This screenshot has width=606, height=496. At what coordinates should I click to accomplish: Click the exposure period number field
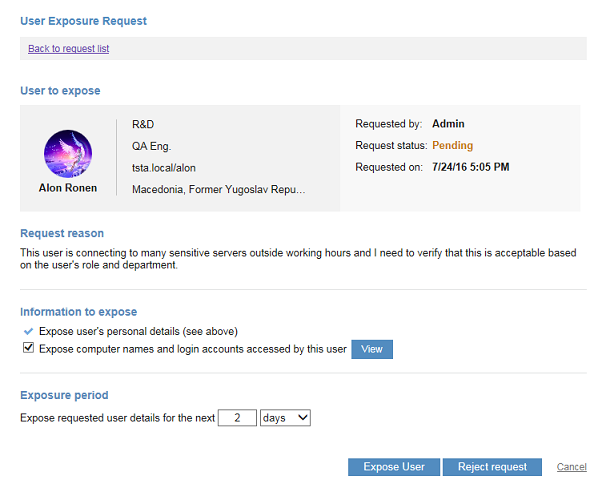click(x=237, y=417)
